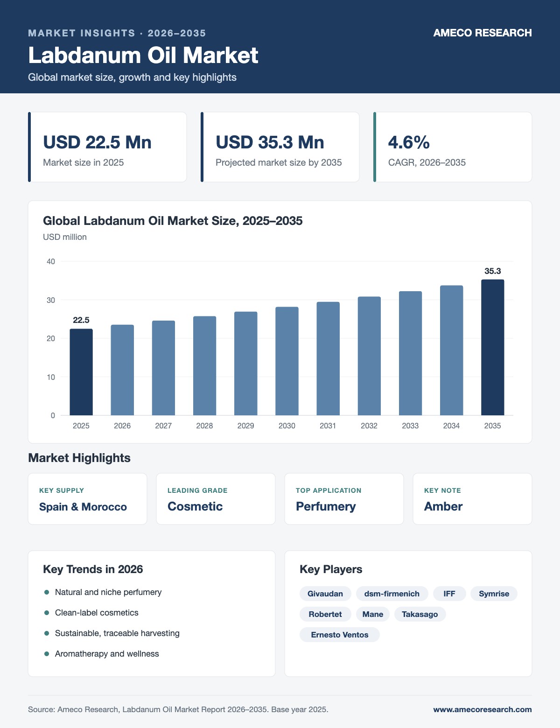
Task: Select the Labdanum Oil Market title
Action: [143, 55]
